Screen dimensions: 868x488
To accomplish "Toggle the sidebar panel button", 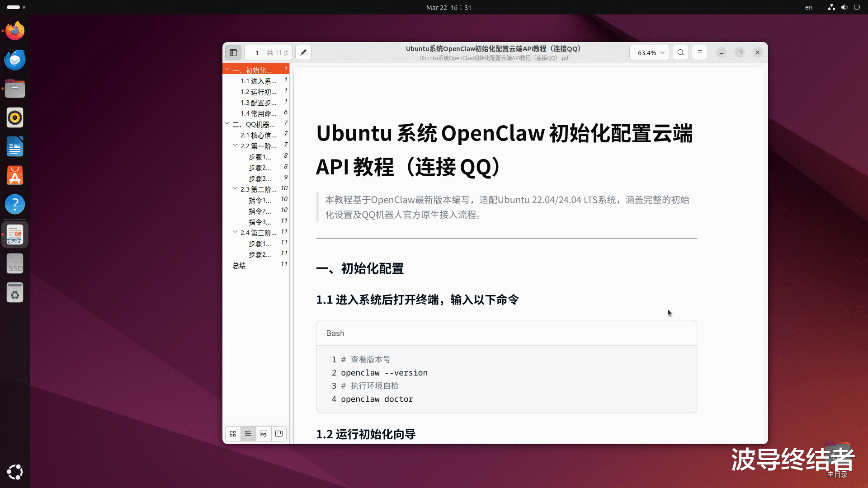I will click(x=233, y=52).
